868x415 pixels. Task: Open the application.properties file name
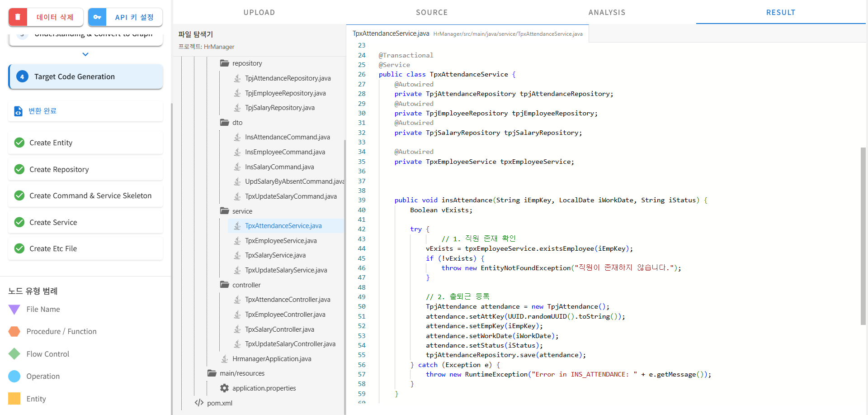[x=264, y=388]
